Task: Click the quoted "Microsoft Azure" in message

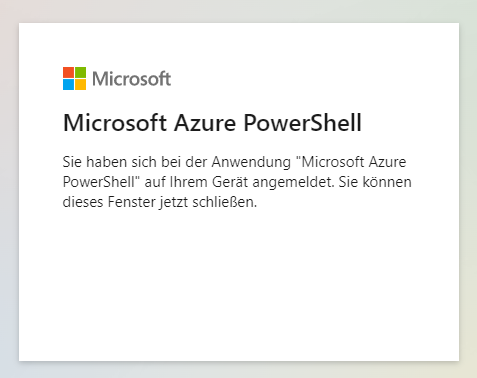Action: coord(351,162)
